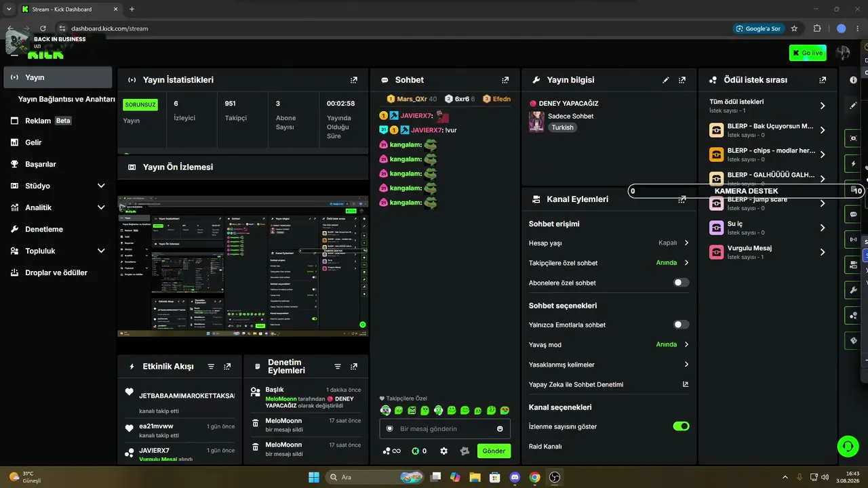Click the grey badge icon beside Gönder
868x488 pixels.
pos(465,451)
